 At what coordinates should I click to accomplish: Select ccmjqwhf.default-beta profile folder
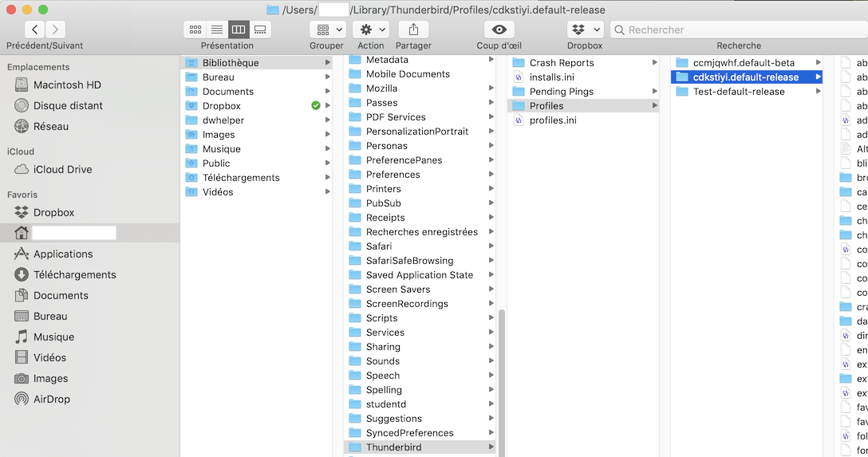tap(747, 62)
